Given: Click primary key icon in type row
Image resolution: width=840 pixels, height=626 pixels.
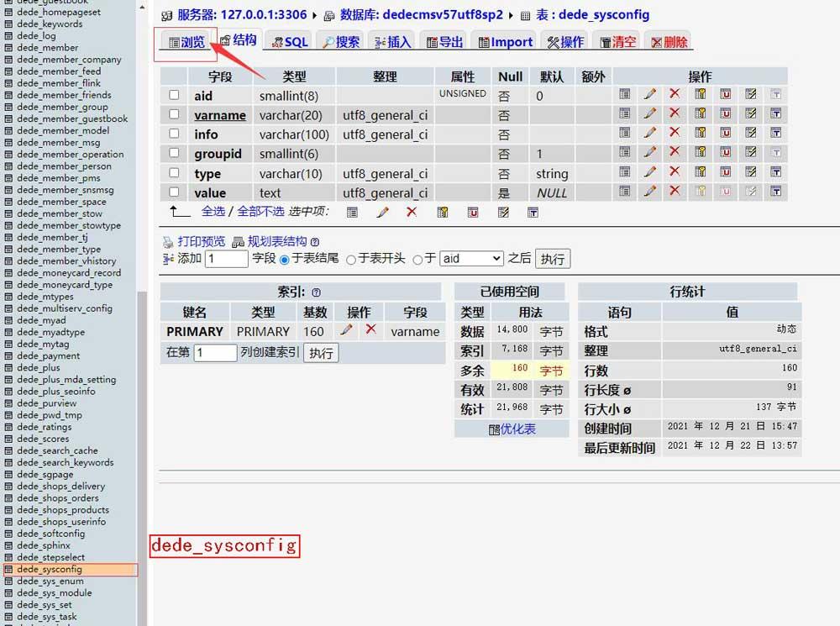Looking at the screenshot, I should [x=701, y=172].
